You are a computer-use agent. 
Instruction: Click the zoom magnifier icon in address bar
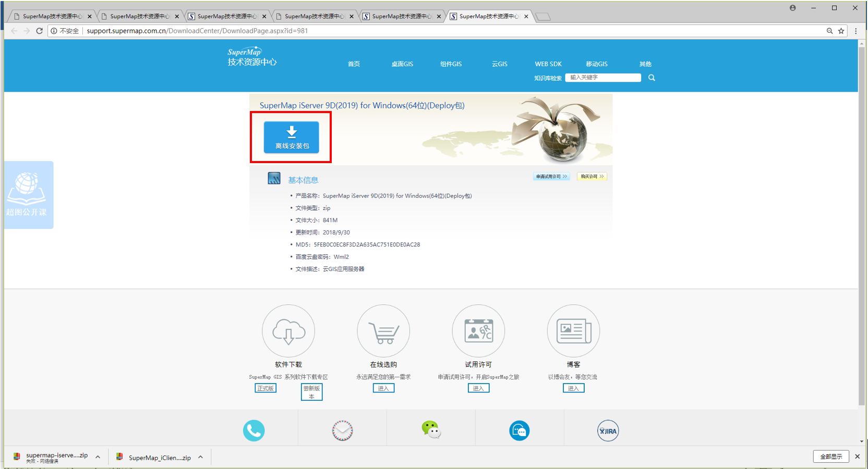point(829,31)
